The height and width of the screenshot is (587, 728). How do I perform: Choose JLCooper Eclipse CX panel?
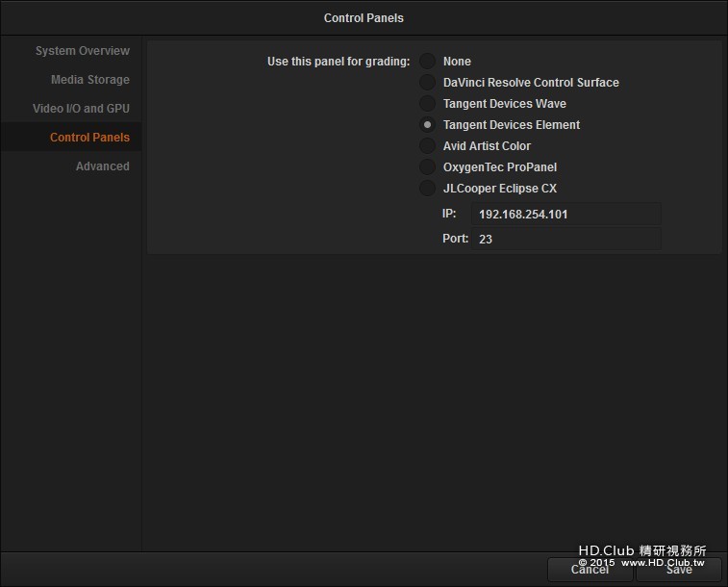[427, 188]
